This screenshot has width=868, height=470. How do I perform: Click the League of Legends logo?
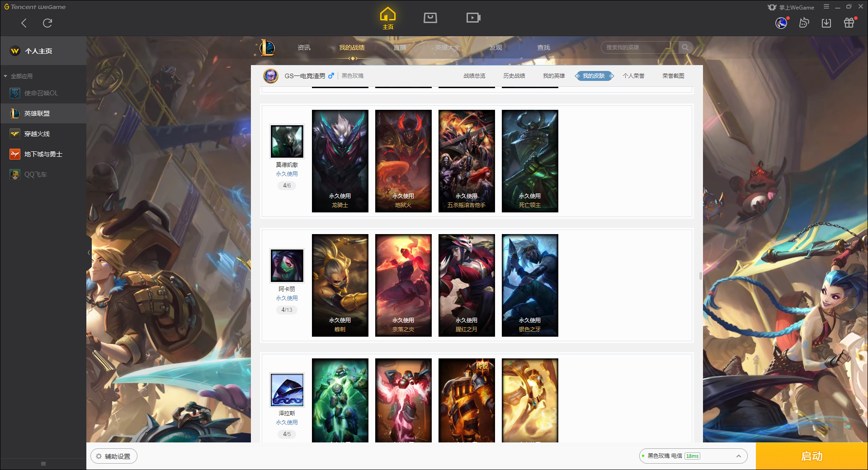pos(267,47)
